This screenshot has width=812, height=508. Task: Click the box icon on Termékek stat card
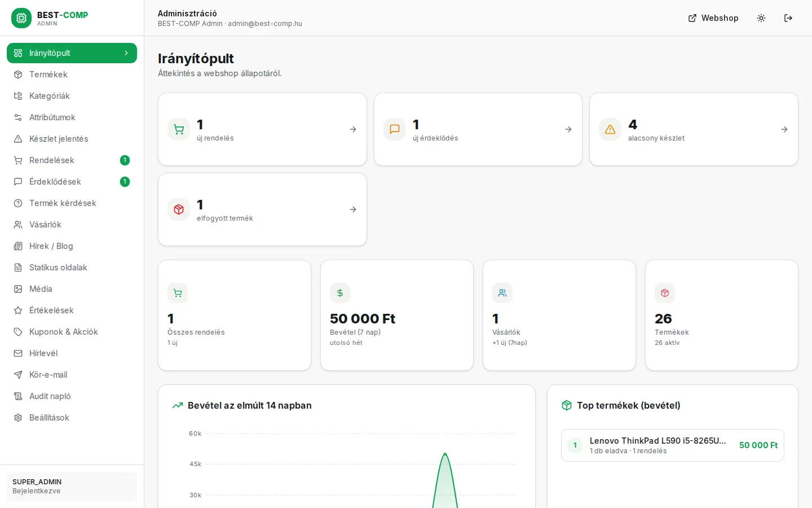click(665, 293)
